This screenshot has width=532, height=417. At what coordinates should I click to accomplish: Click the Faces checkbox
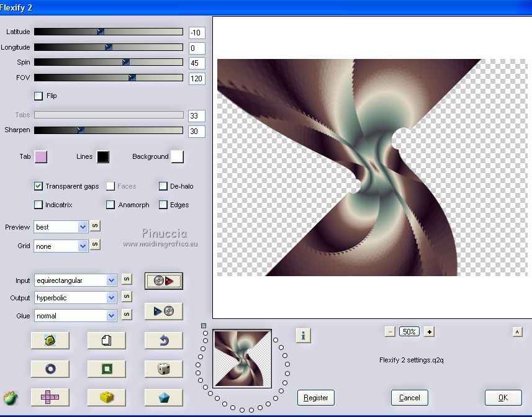click(x=110, y=186)
